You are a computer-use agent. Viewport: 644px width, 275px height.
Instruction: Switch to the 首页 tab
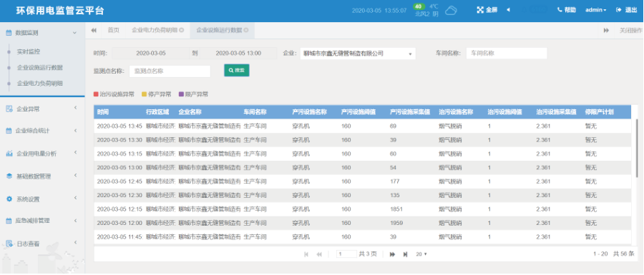113,30
